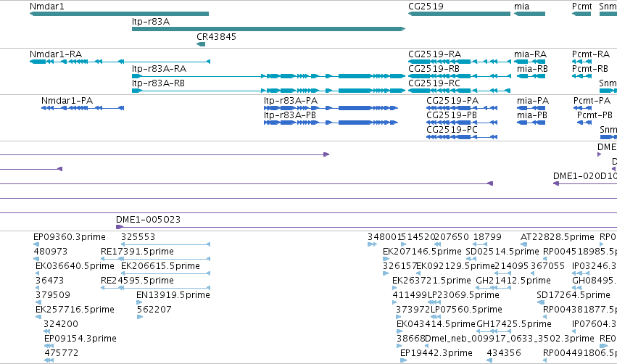Select the CG2519-PB protein label
Image resolution: width=617 pixels, height=364 pixels.
tap(452, 115)
